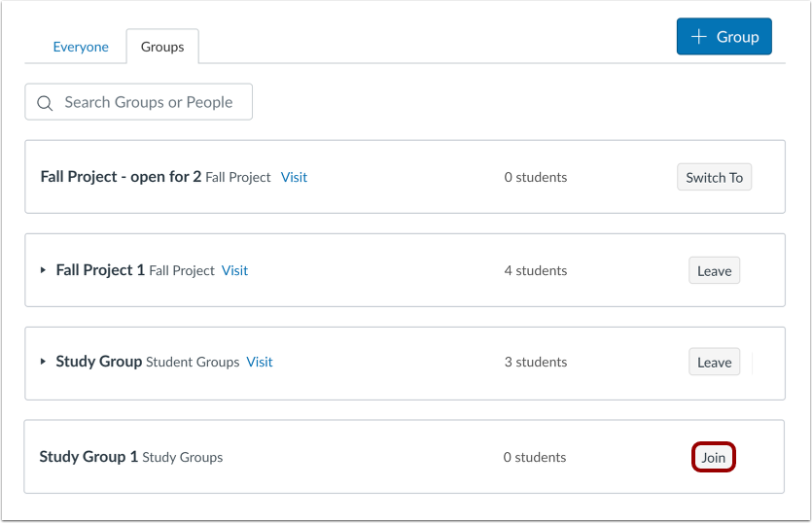812x523 pixels.
Task: Open the Visit link for Fall Project 1
Action: tap(234, 270)
